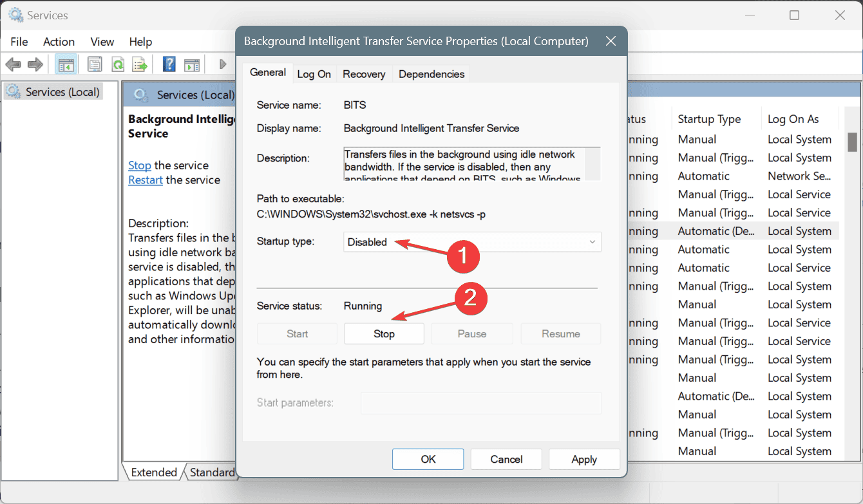This screenshot has width=863, height=504.
Task: Click the Services gear icon in title bar
Action: click(15, 15)
